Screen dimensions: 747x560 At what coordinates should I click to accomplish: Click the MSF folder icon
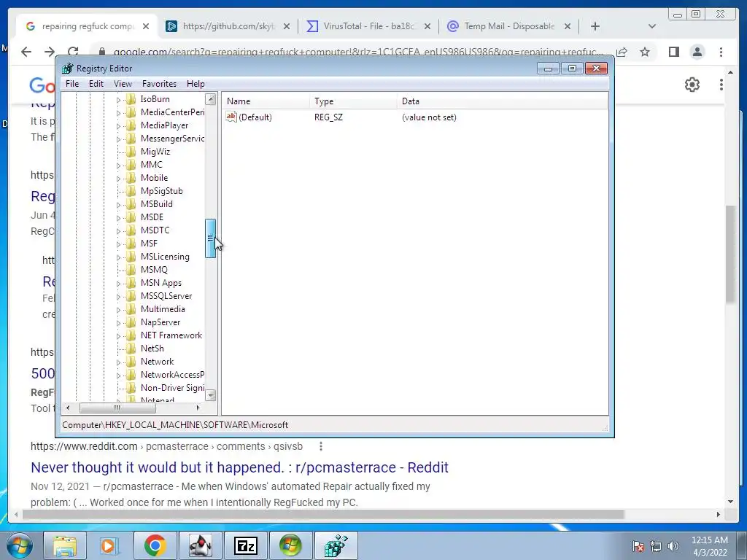(x=131, y=244)
